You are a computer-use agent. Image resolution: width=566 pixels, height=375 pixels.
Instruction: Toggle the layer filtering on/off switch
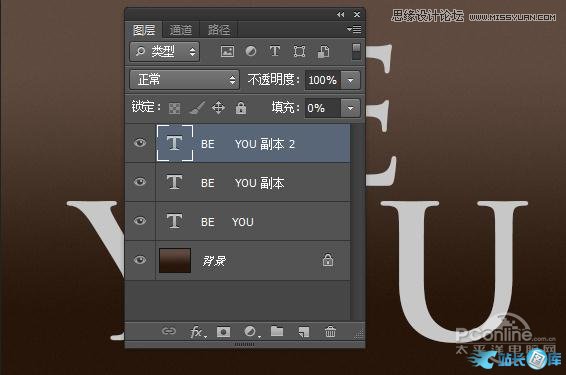[356, 52]
